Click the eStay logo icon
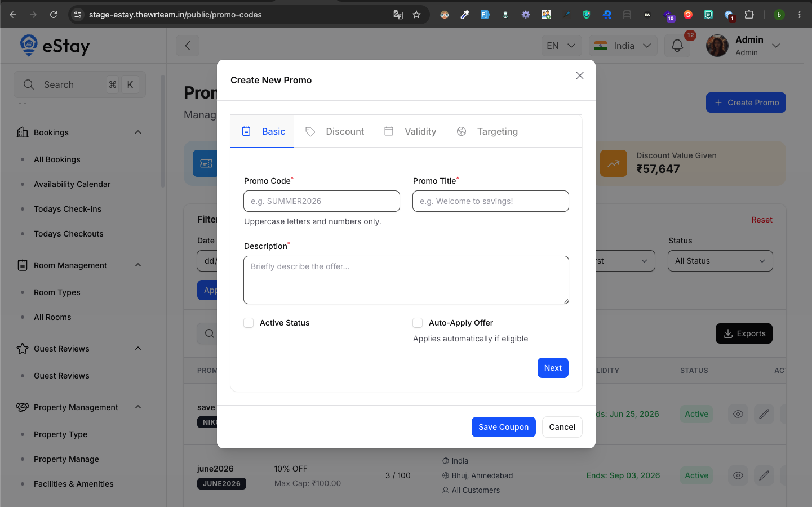Screen dimensions: 812x507 click(x=29, y=46)
